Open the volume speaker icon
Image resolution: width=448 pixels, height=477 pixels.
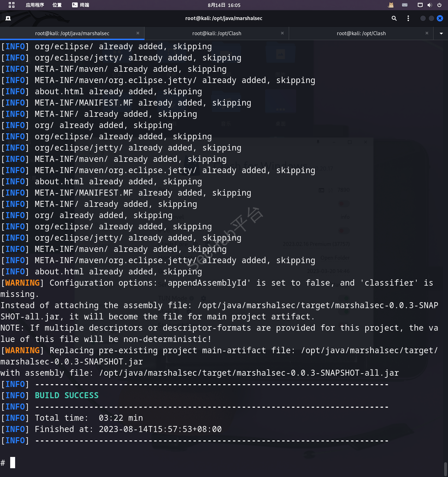(x=430, y=5)
